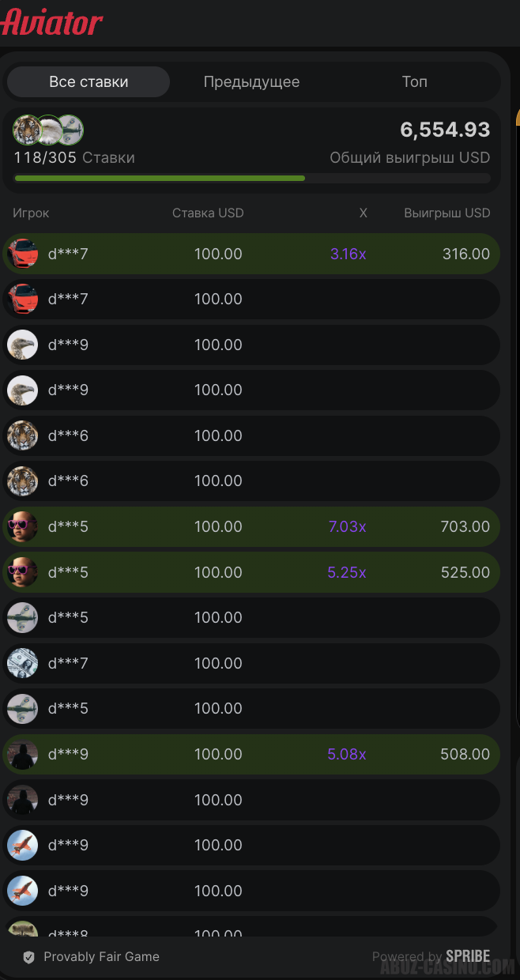This screenshot has height=980, width=520.
Task: Click the Aviator logo
Action: 52,22
